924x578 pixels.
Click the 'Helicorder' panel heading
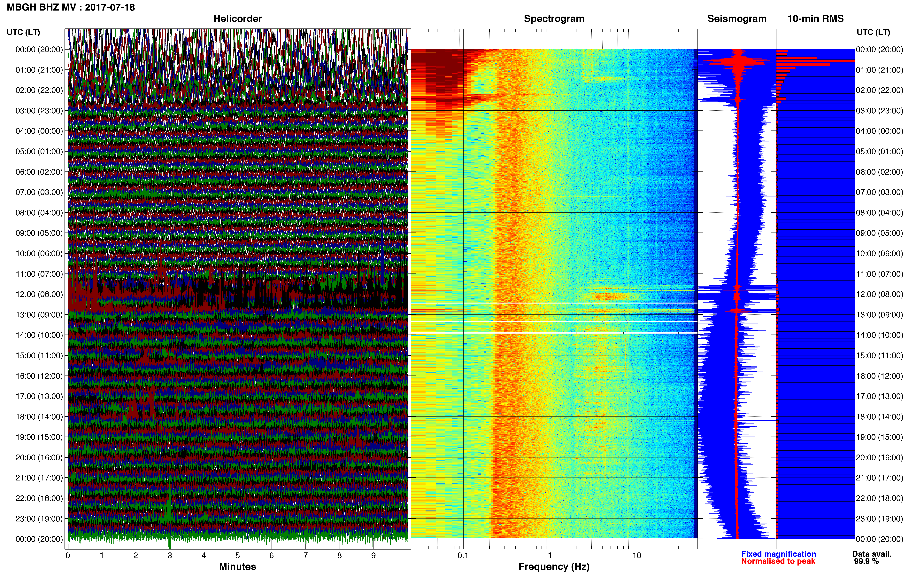click(238, 19)
